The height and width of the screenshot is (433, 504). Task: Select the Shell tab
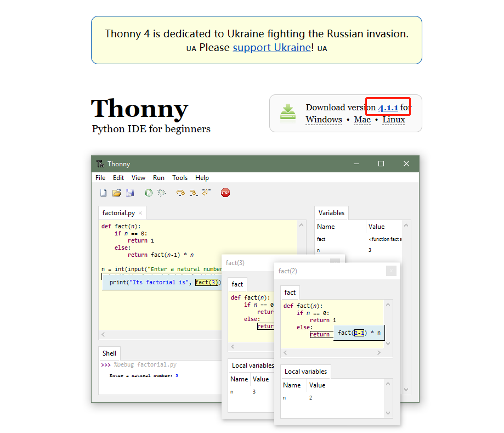click(109, 353)
